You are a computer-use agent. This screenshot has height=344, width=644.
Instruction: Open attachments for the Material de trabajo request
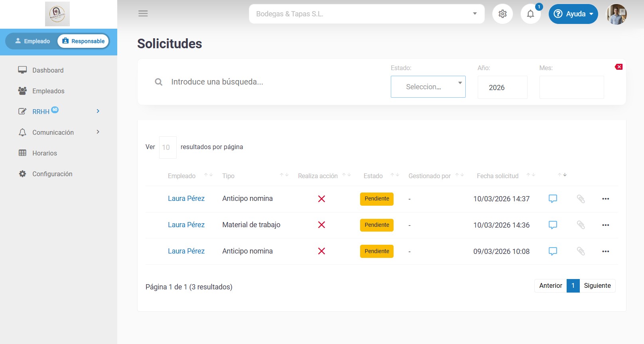pyautogui.click(x=581, y=225)
